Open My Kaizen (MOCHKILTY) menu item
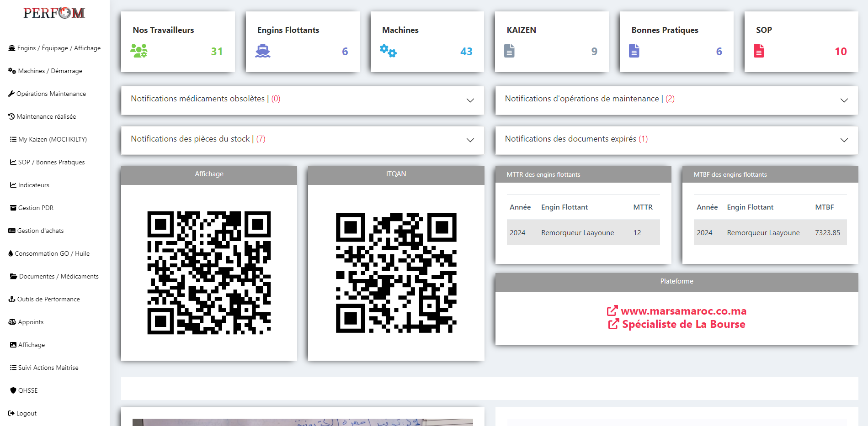The width and height of the screenshot is (868, 426). point(52,139)
